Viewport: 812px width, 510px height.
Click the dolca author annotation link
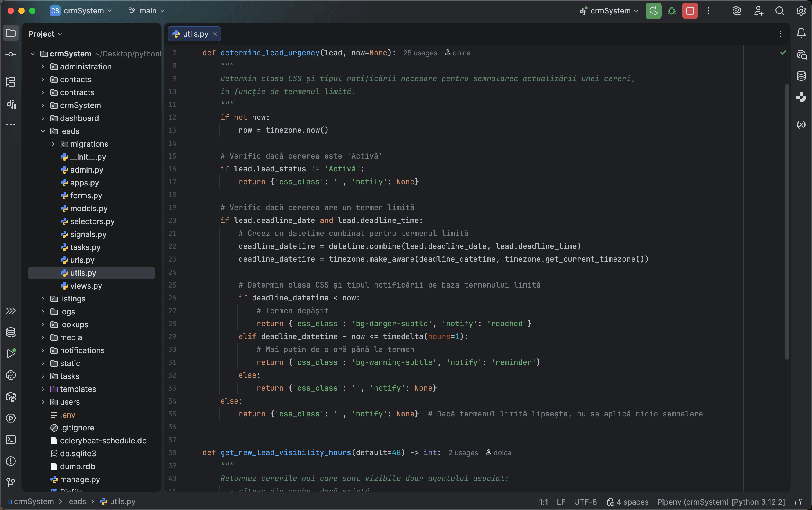[461, 53]
